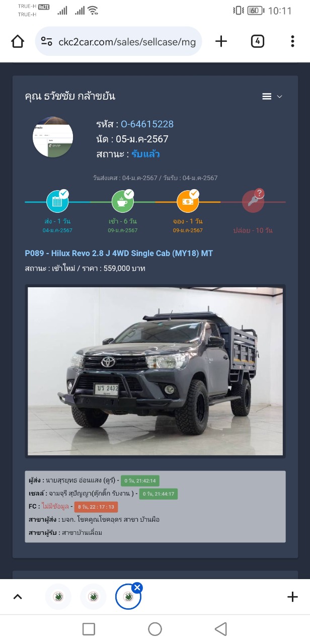The height and width of the screenshot is (644, 310).
Task: Open the browser home page icon
Action: 18,41
